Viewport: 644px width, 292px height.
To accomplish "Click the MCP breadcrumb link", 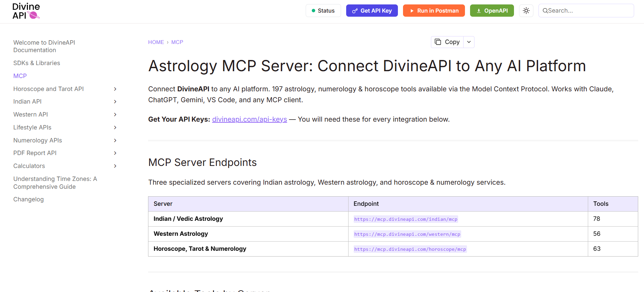I will [x=177, y=42].
